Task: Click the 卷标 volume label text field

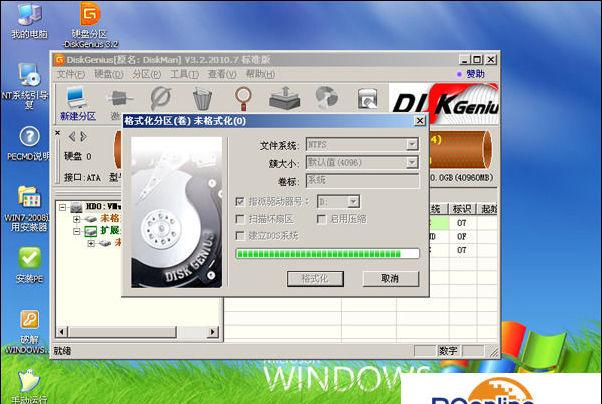Action: [361, 181]
